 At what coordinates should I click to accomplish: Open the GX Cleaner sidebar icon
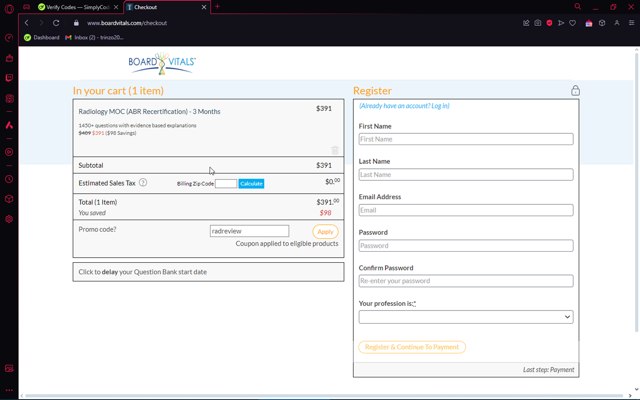click(9, 58)
